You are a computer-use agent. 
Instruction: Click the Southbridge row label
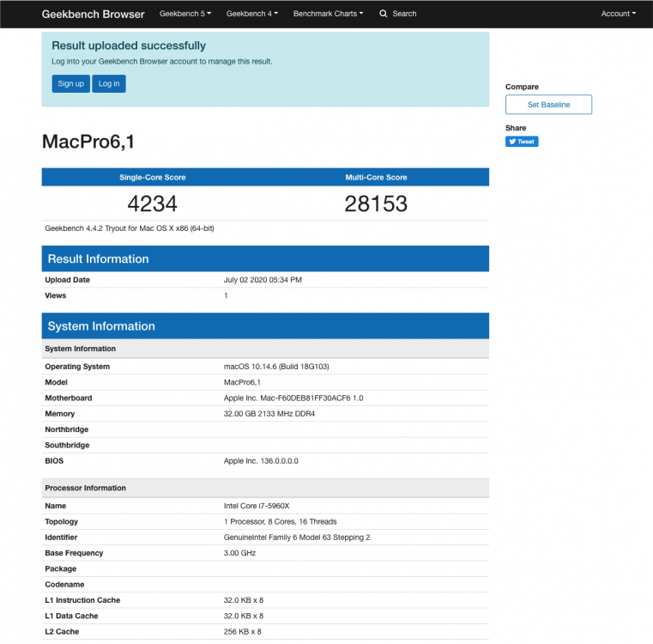tap(67, 445)
